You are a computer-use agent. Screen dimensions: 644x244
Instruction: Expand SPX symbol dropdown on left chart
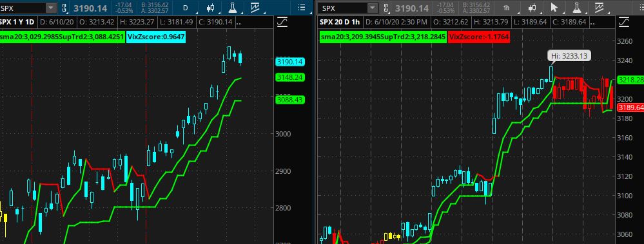tap(51, 8)
